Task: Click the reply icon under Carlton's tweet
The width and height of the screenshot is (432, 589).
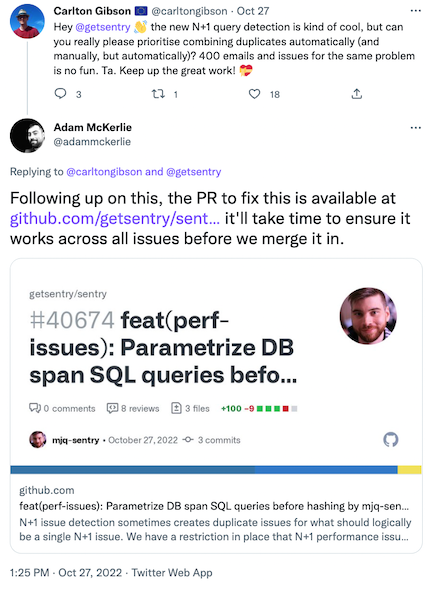Action: [x=60, y=94]
